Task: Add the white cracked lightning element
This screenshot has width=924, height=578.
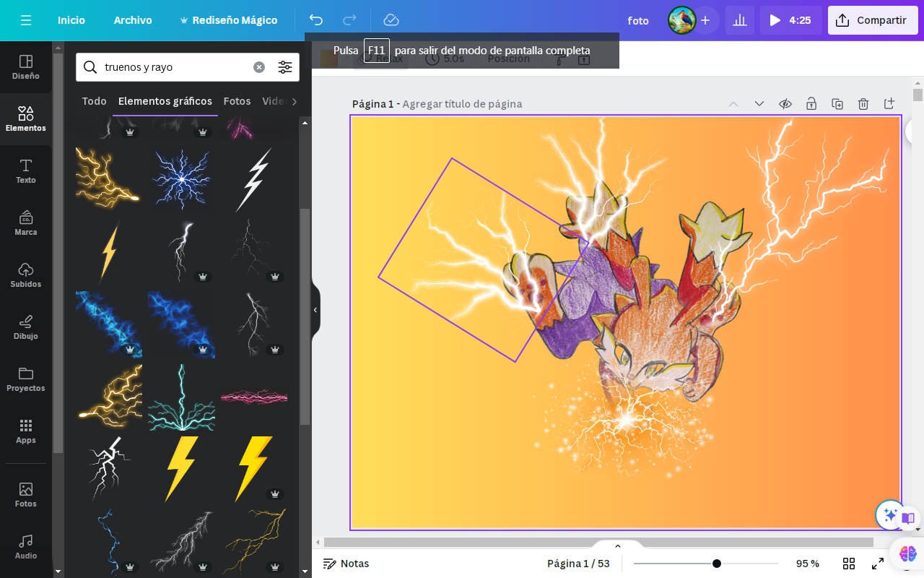Action: coord(109,469)
